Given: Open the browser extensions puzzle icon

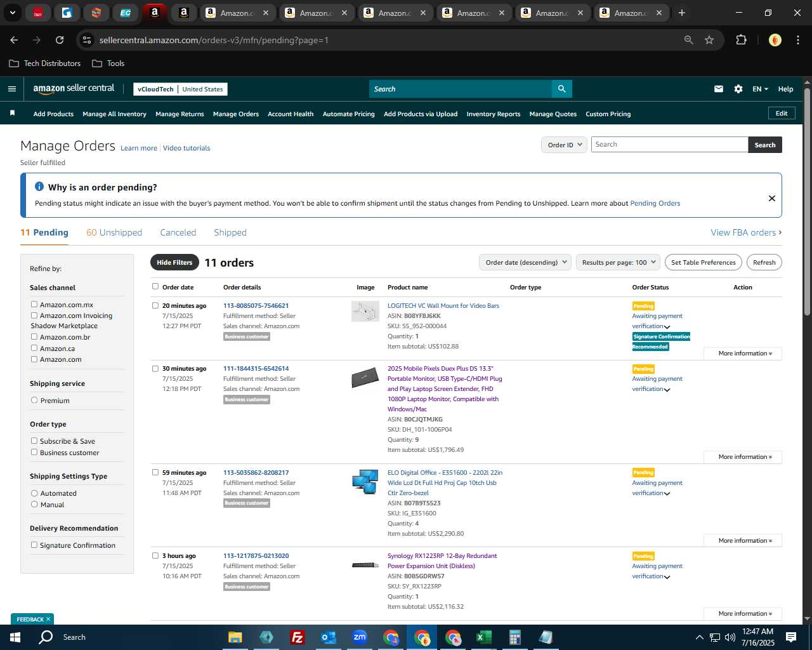Looking at the screenshot, I should coord(741,40).
